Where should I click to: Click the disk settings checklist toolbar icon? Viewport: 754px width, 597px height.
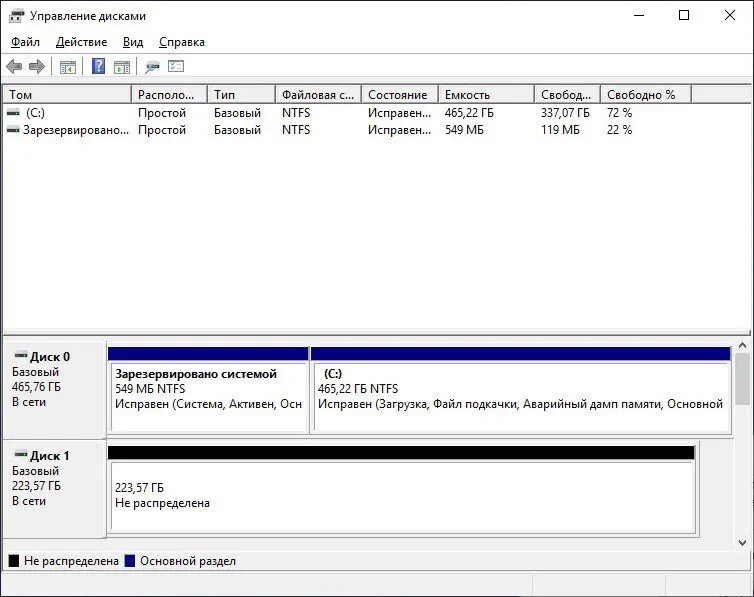176,67
